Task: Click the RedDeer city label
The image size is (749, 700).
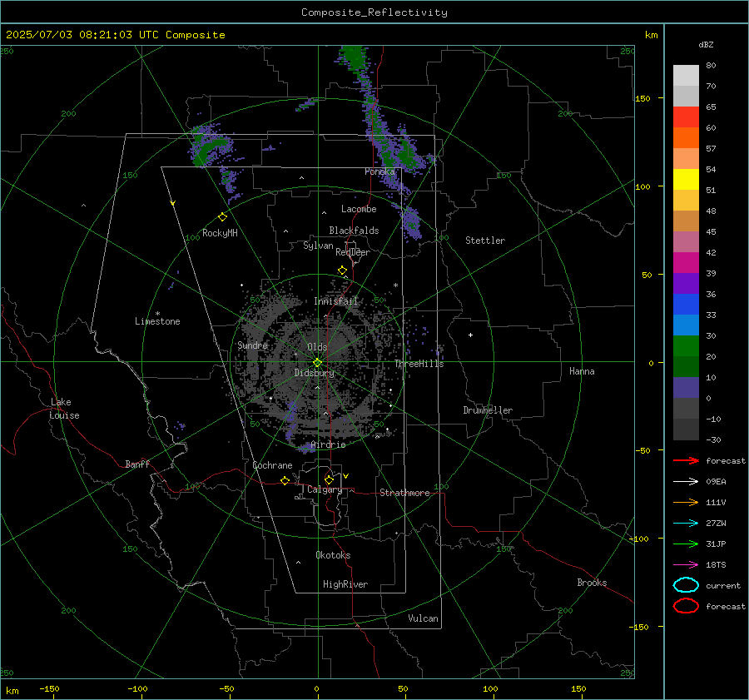Action: 353,252
